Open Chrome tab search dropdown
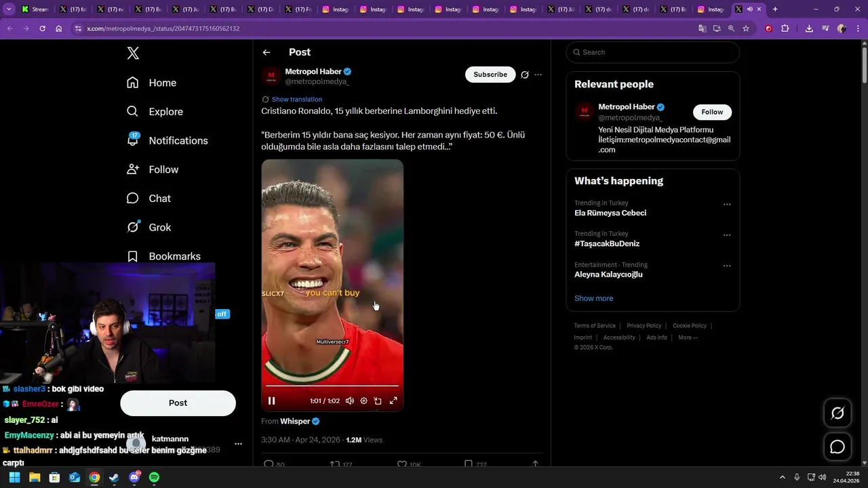This screenshot has width=868, height=488. click(9, 9)
